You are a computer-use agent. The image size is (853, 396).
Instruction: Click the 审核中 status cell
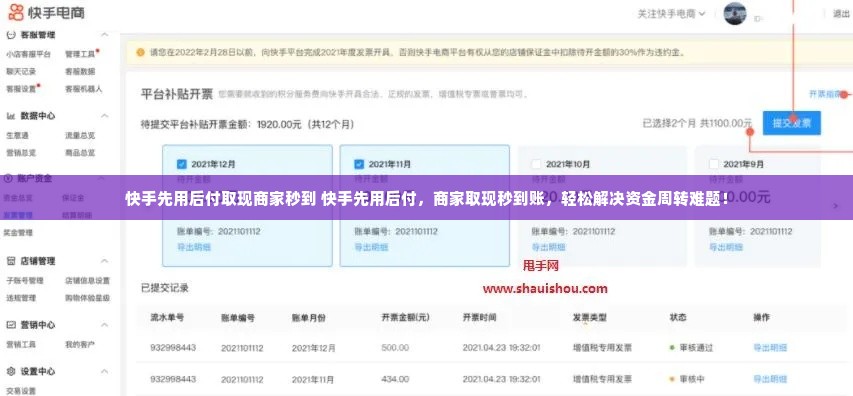pos(688,379)
